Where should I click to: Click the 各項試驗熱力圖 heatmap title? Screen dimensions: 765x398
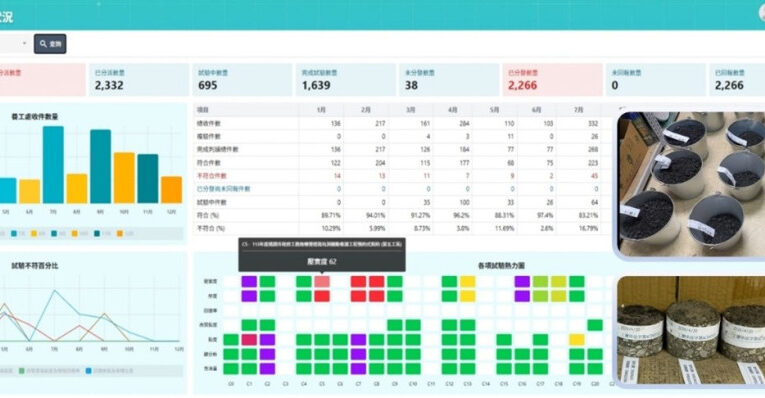(501, 266)
